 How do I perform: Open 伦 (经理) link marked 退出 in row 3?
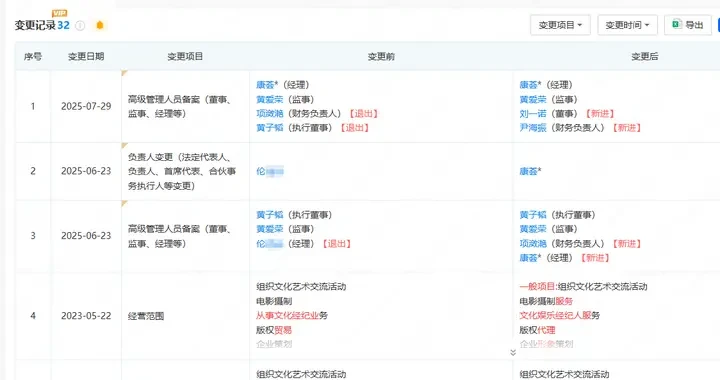tap(270, 244)
